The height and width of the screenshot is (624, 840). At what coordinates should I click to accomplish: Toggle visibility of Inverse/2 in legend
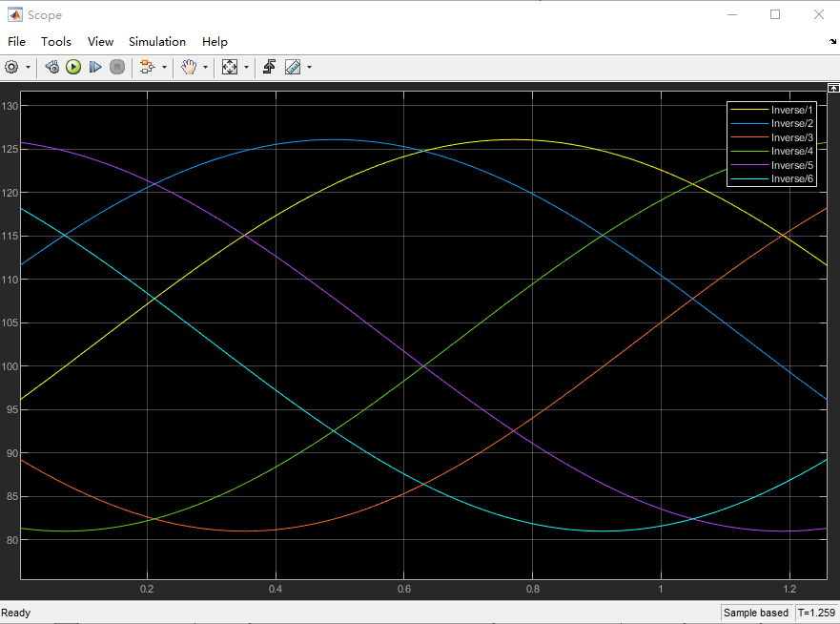coord(771,123)
